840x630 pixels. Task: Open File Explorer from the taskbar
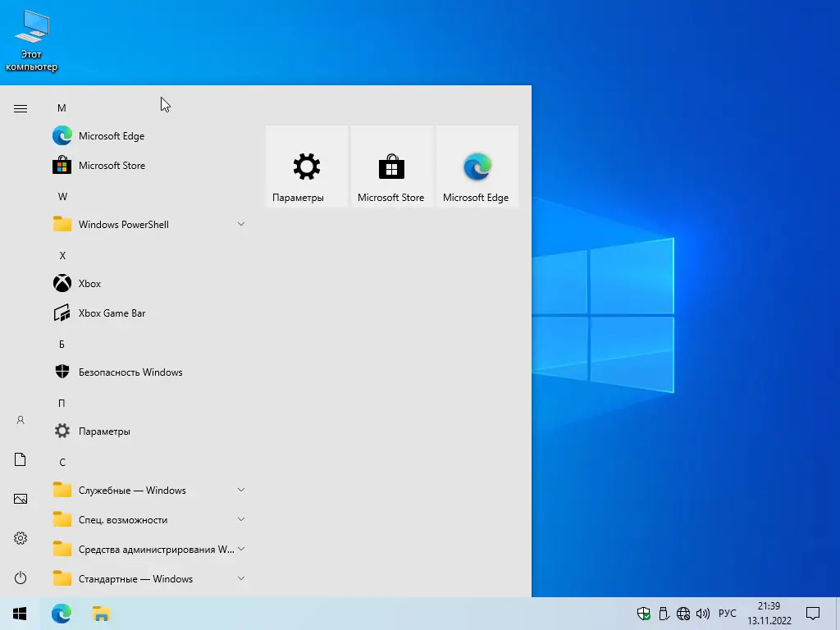tap(101, 614)
